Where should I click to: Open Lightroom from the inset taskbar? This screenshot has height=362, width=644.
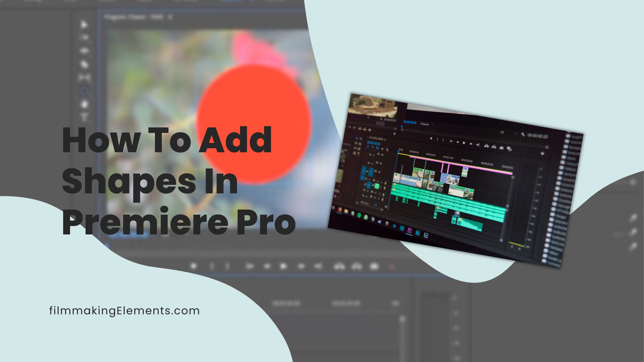click(426, 235)
